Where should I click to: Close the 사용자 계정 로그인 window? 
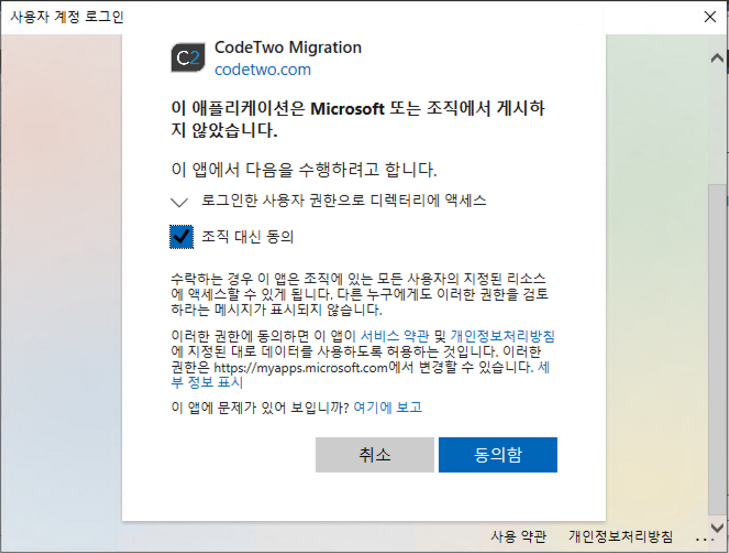click(710, 17)
